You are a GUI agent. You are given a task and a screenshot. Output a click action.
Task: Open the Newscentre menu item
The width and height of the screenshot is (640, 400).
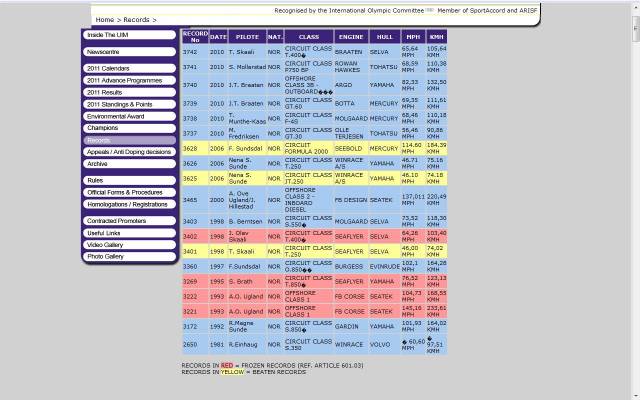pyautogui.click(x=129, y=52)
